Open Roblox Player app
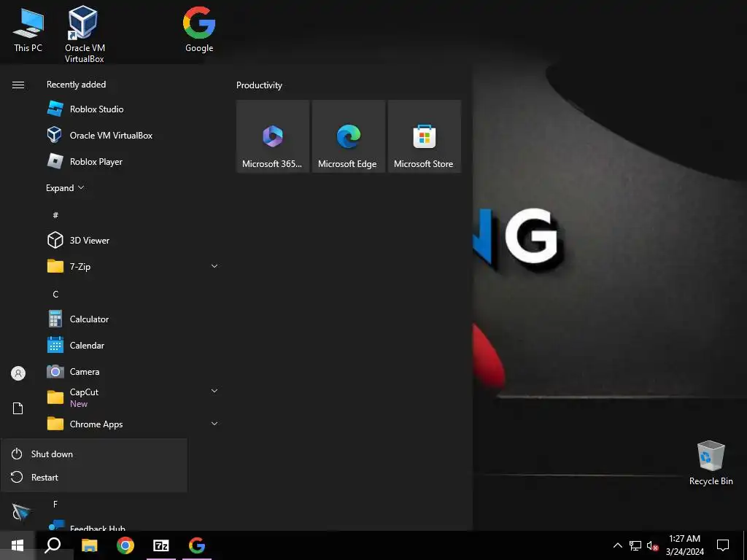The height and width of the screenshot is (560, 747). 132,161
